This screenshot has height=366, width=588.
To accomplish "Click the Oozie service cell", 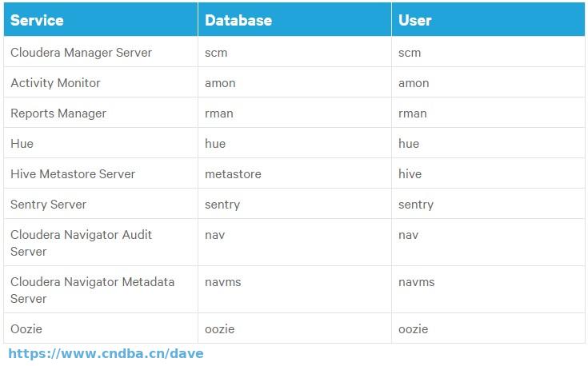I will (101, 328).
